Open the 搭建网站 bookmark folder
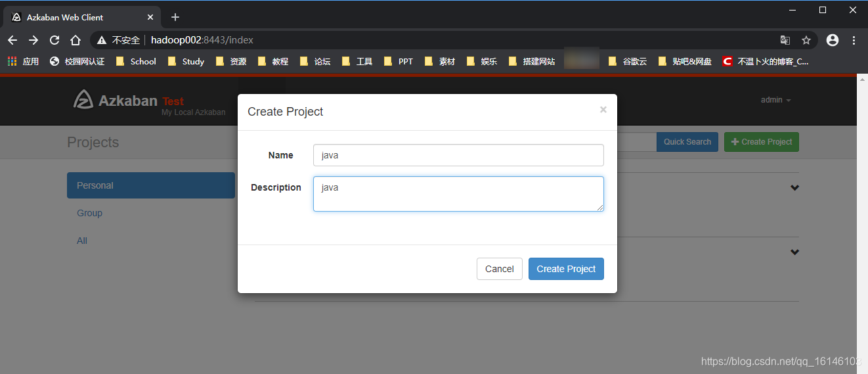868x374 pixels. [532, 61]
